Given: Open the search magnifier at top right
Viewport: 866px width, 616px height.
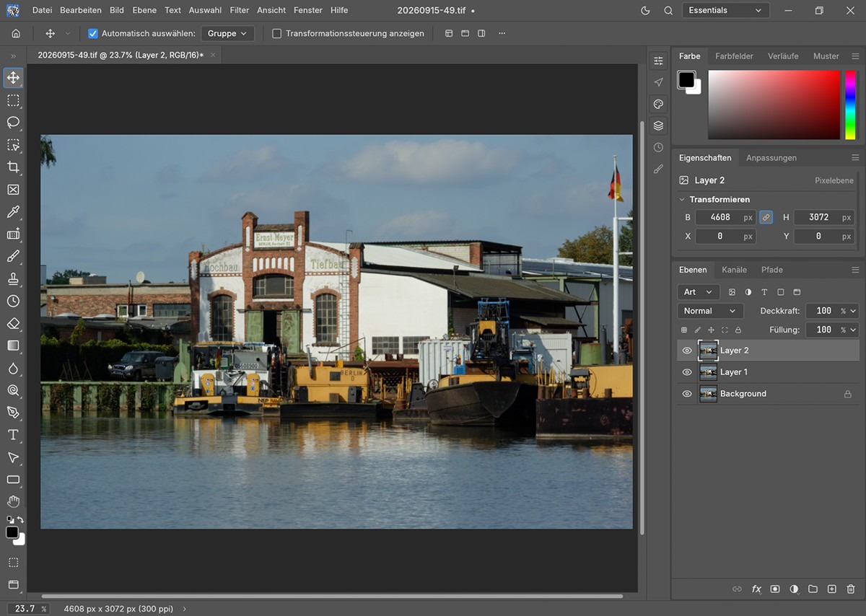Looking at the screenshot, I should [668, 10].
